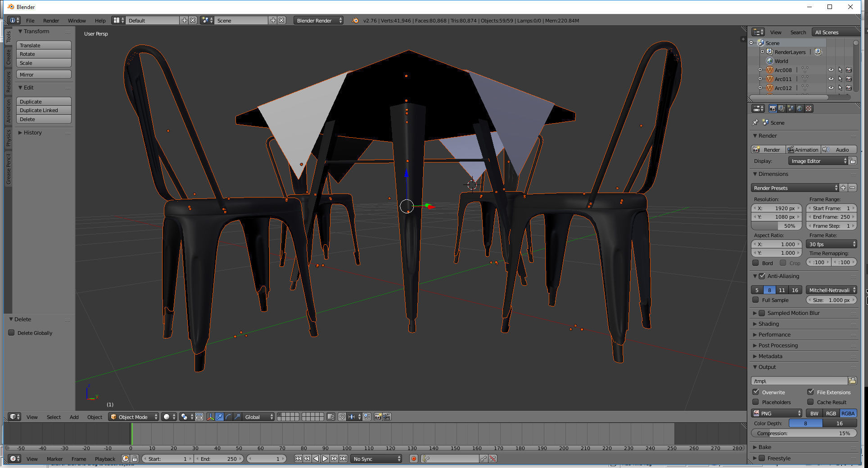Enable the Full Sample checkbox

755,300
